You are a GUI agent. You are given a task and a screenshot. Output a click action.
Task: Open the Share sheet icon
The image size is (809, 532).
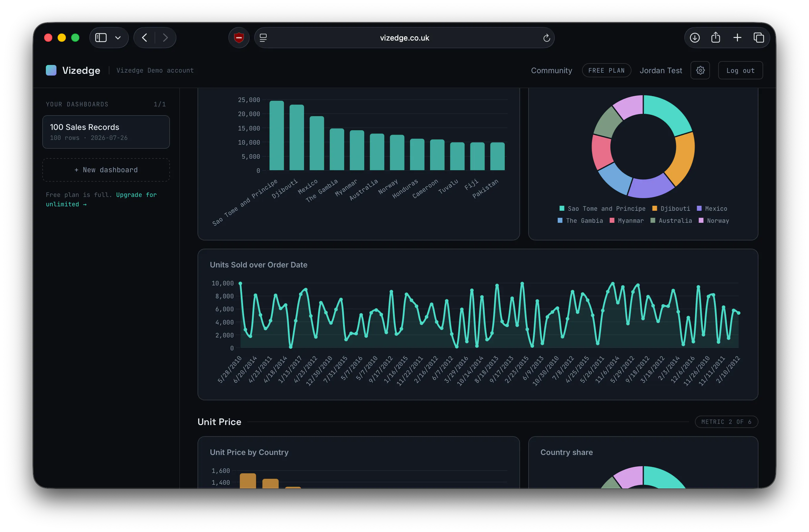(x=716, y=37)
